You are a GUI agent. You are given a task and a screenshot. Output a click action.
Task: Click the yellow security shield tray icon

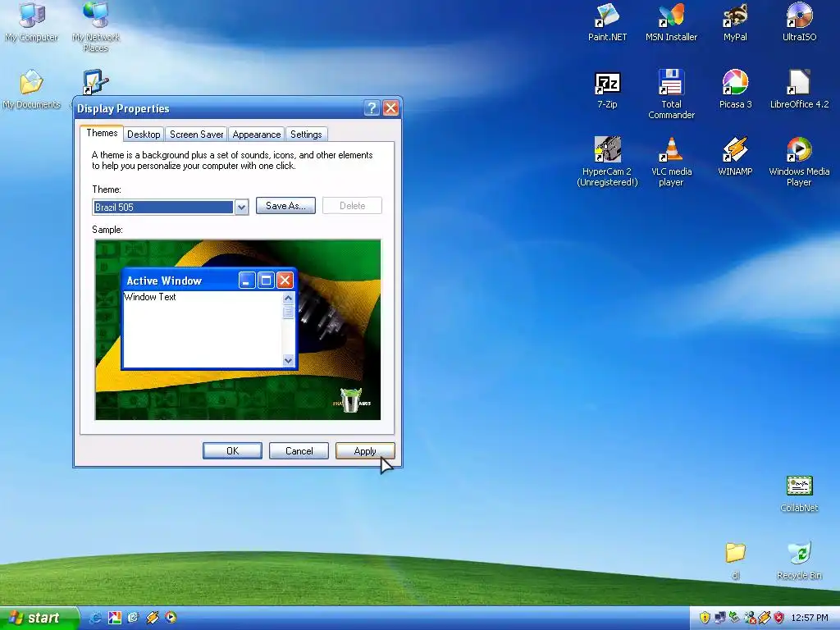tap(705, 618)
